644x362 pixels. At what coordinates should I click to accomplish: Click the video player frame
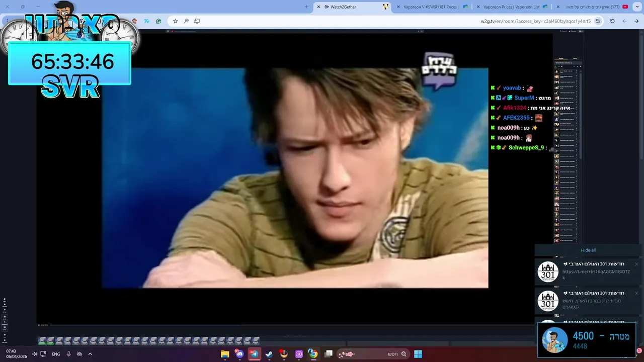coord(295,178)
